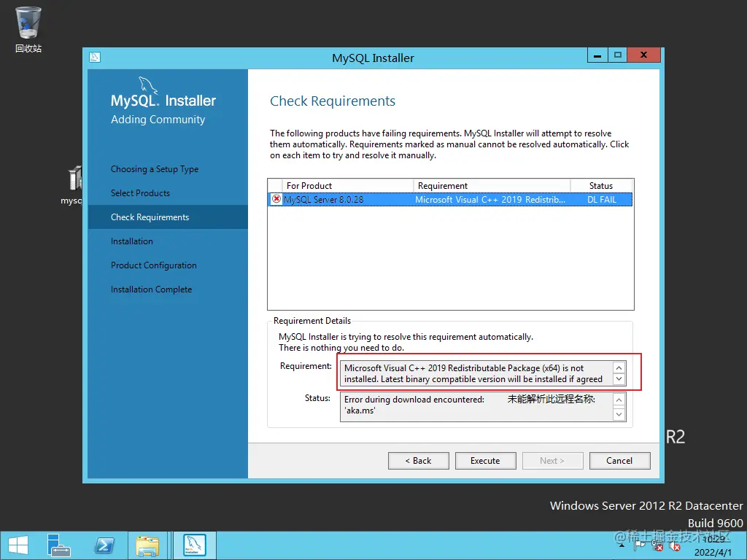The image size is (747, 560).
Task: Click inside the Status error text field
Action: point(476,407)
